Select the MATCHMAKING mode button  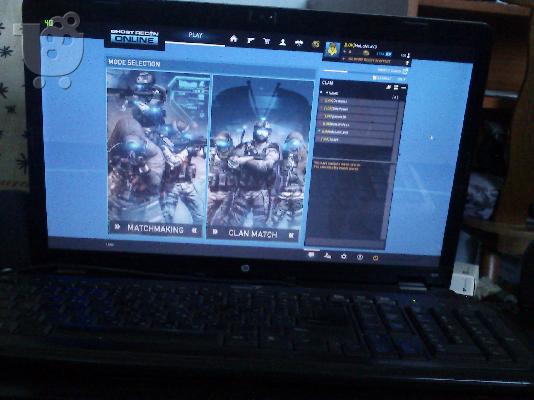click(155, 228)
